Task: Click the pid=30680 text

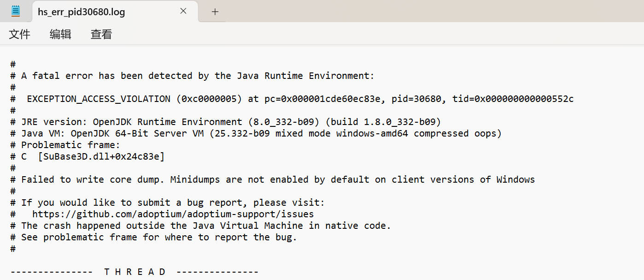Action: 416,99
